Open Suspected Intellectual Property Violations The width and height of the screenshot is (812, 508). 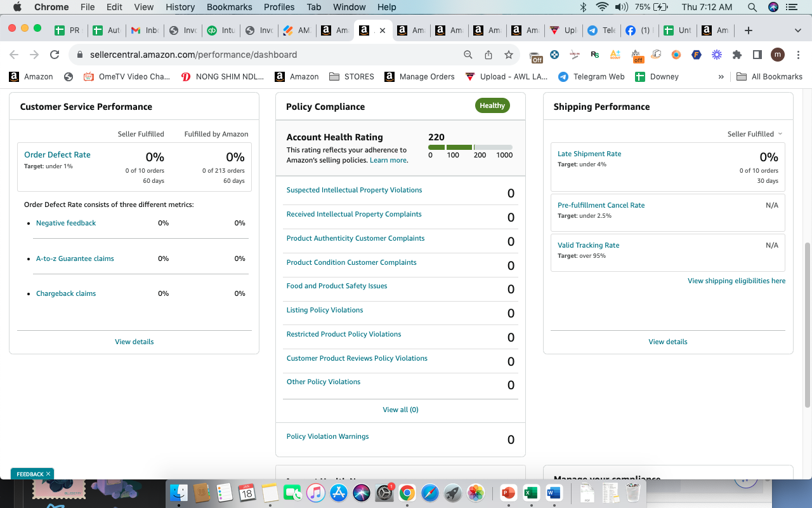pyautogui.click(x=354, y=190)
